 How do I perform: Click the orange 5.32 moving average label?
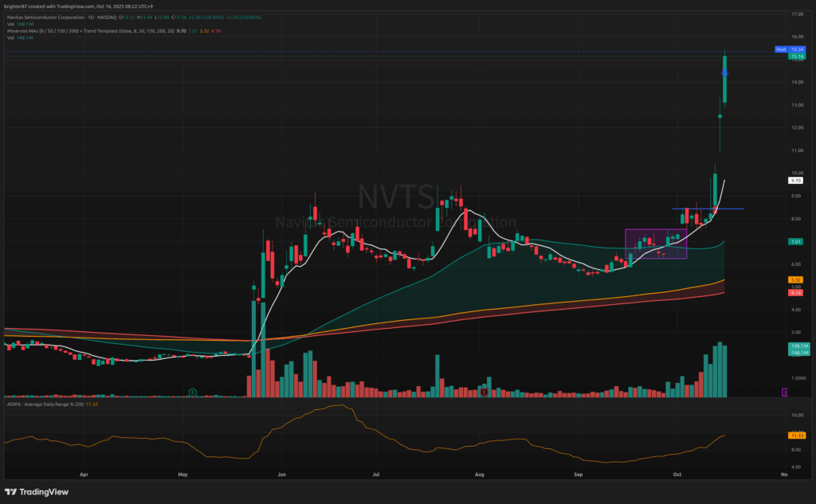[795, 279]
